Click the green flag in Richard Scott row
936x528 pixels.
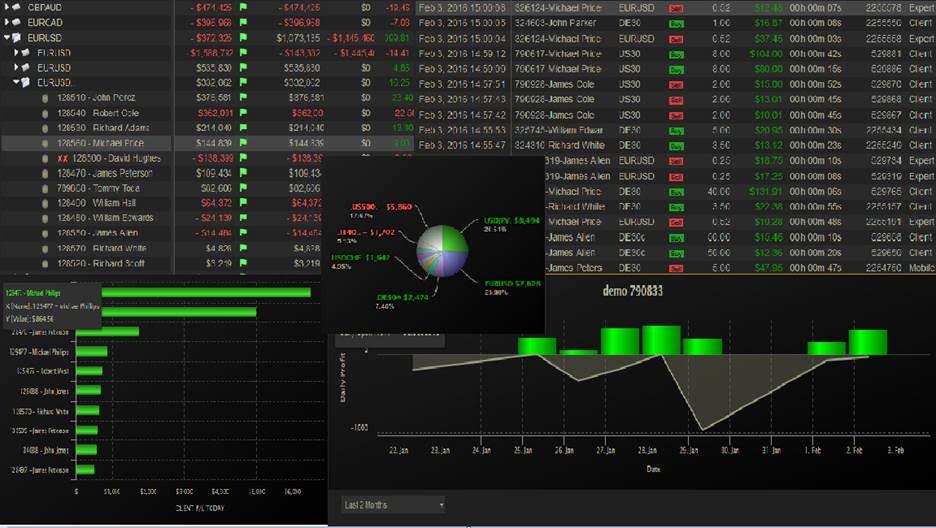pyautogui.click(x=242, y=264)
